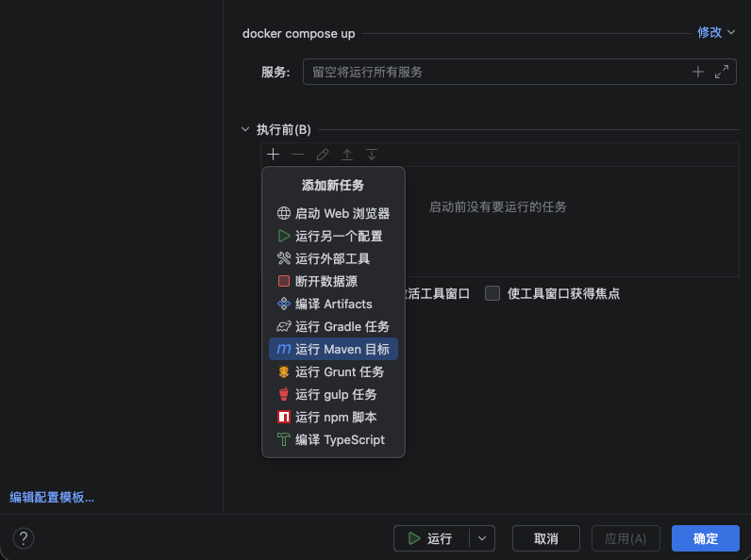
Task: Click the tools icon for 运行外部工具
Action: (284, 258)
